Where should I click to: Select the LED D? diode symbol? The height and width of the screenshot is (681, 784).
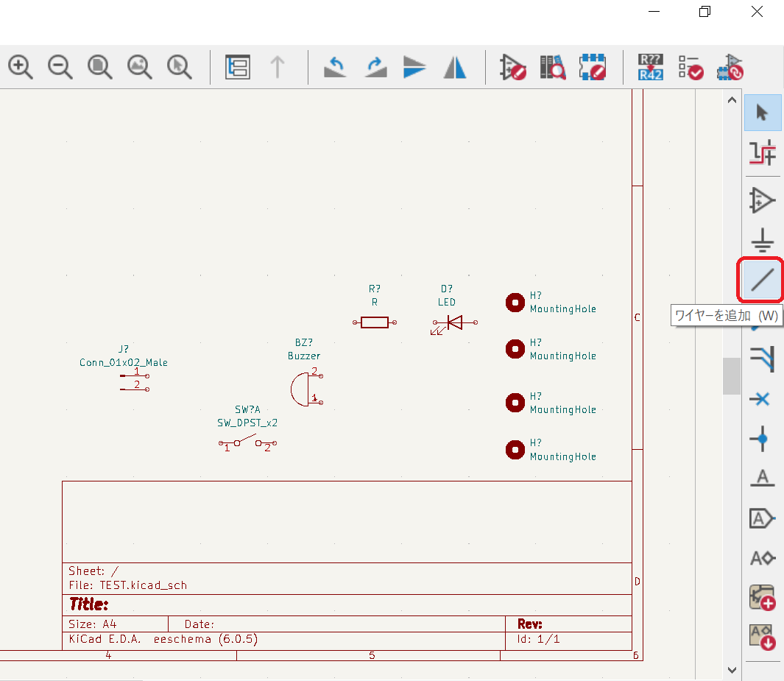pos(454,324)
